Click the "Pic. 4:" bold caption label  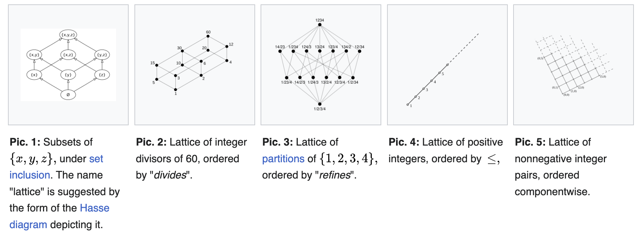pyautogui.click(x=404, y=142)
